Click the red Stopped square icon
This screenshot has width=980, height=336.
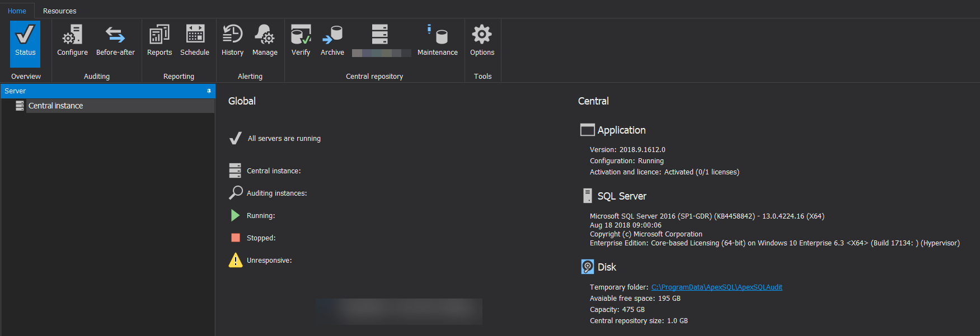coord(236,238)
